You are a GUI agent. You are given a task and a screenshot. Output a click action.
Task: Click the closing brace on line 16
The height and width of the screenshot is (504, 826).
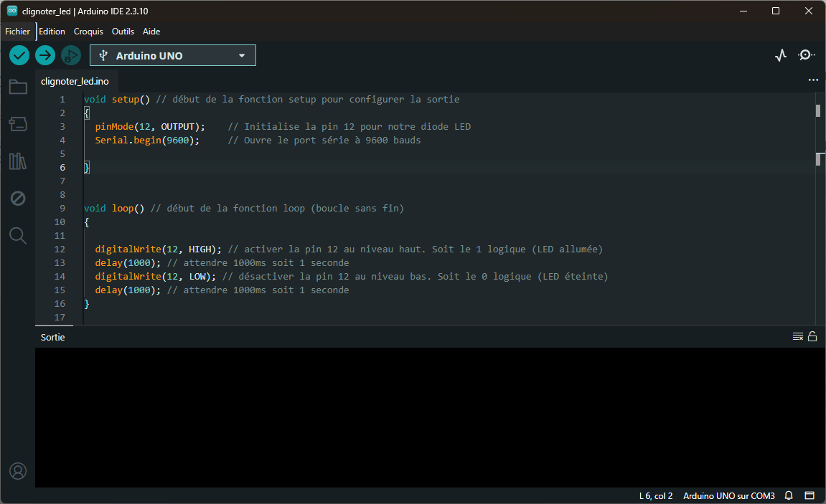[87, 303]
